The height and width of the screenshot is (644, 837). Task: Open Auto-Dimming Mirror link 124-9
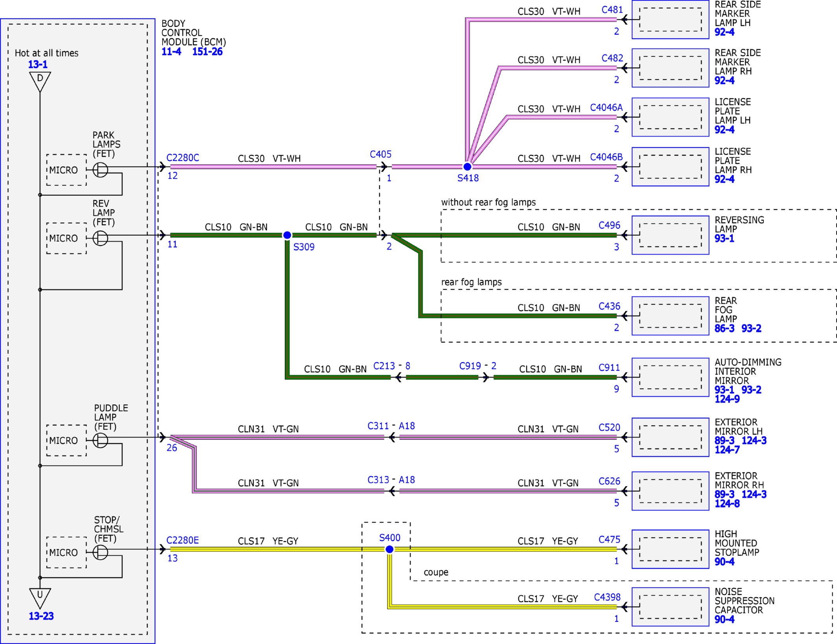click(727, 399)
